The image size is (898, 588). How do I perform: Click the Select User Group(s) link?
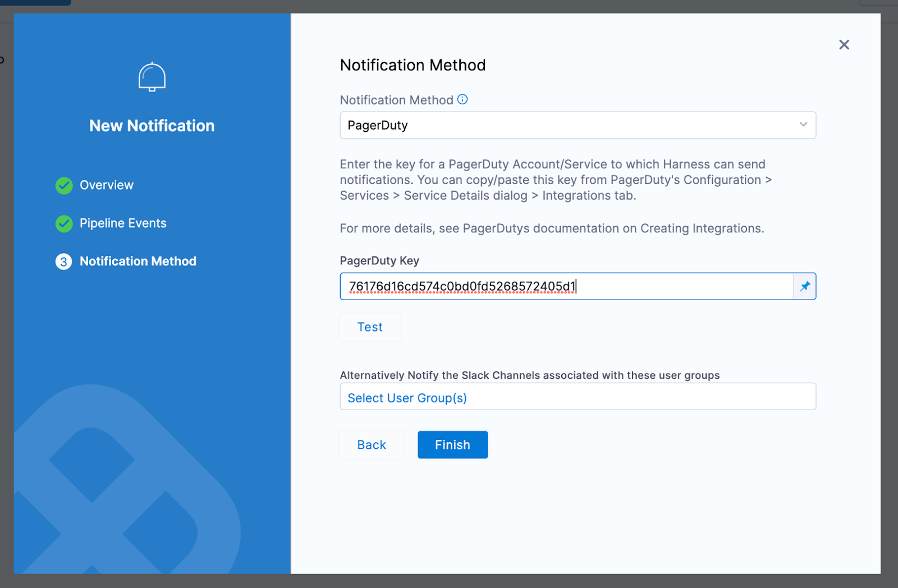click(406, 397)
